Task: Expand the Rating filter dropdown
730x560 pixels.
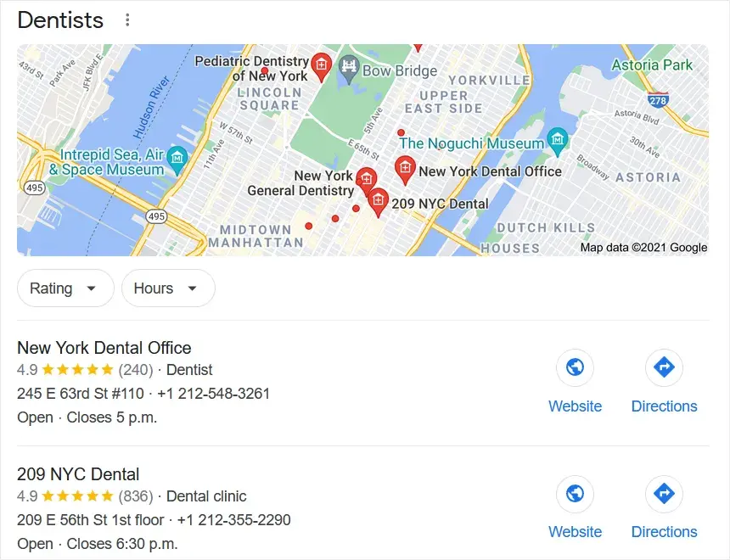Action: [x=65, y=288]
